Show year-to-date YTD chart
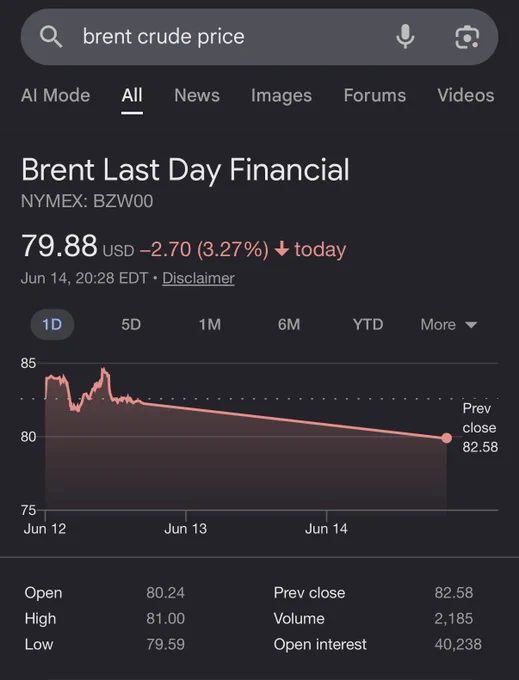Viewport: 519px width, 680px height. point(368,324)
